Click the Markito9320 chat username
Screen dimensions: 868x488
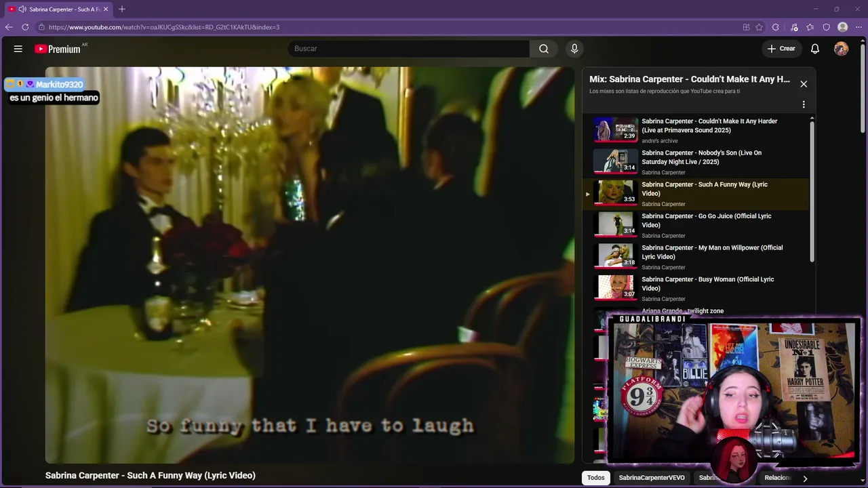point(59,85)
